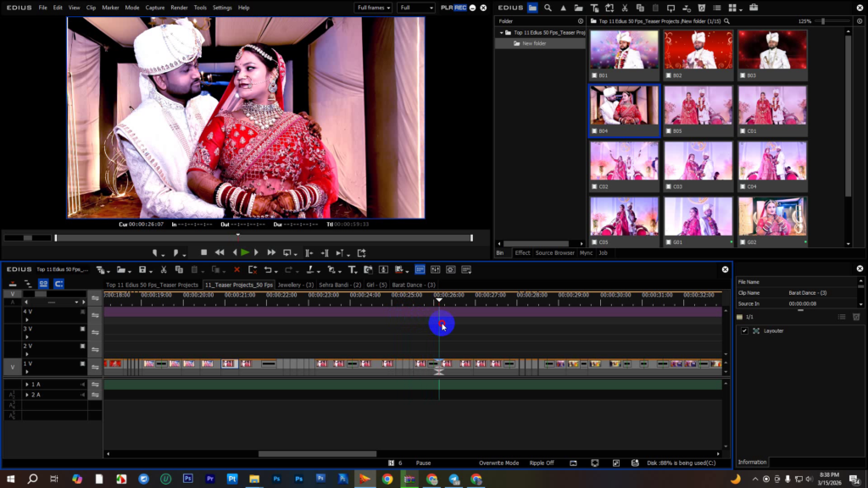868x488 pixels.
Task: Cut the selection with the timeline scissors icon
Action: (x=163, y=269)
